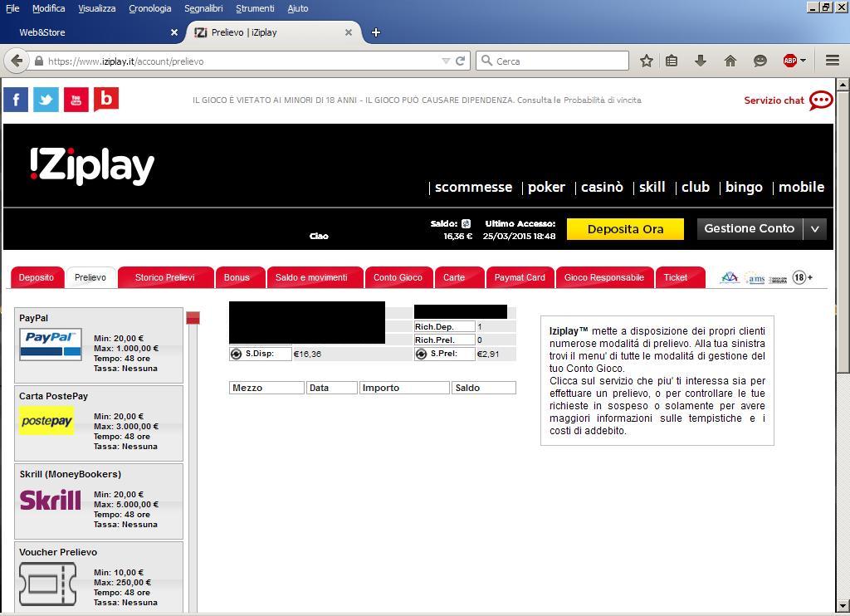Click the S.Disp refresh icon
The height and width of the screenshot is (616, 850).
tap(236, 354)
